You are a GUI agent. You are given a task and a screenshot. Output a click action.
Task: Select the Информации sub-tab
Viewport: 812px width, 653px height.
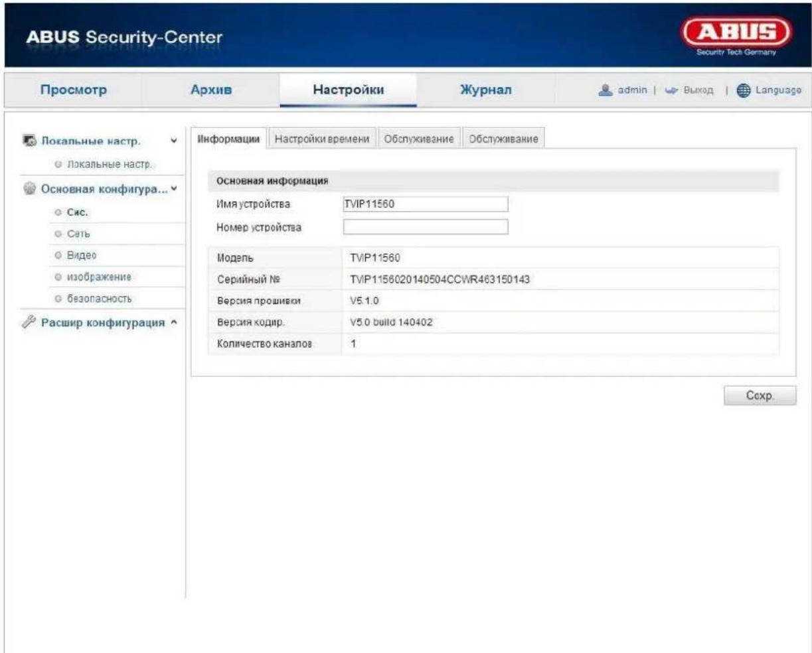(x=229, y=139)
